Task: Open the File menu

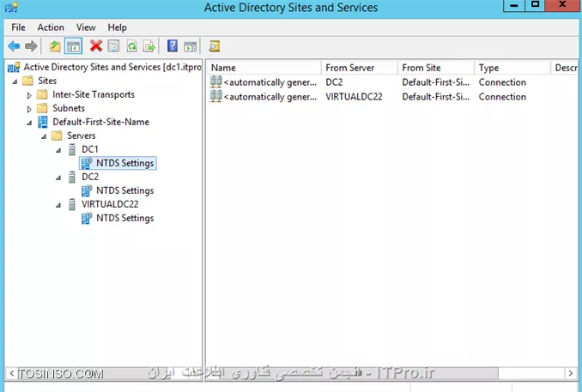Action: [x=18, y=27]
